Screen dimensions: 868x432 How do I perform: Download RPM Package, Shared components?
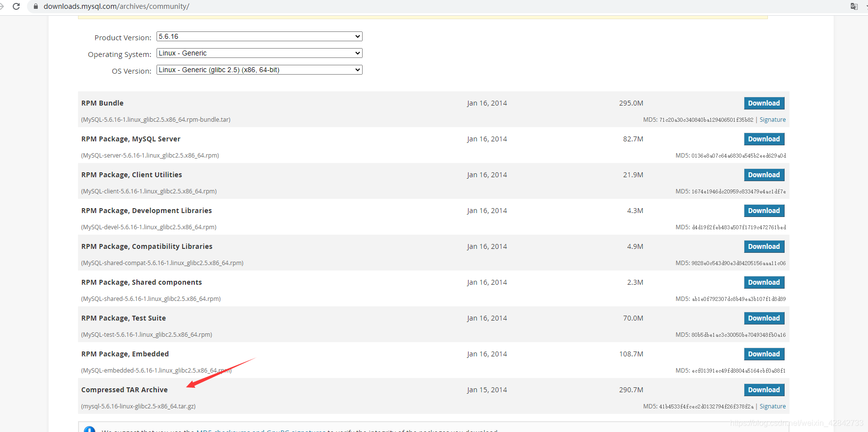coord(764,282)
